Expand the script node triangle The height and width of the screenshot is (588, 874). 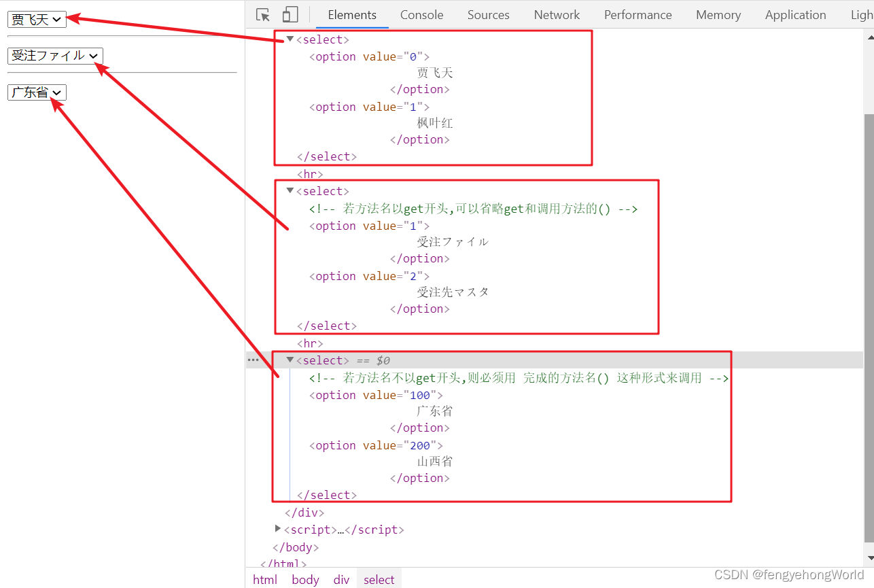click(278, 529)
